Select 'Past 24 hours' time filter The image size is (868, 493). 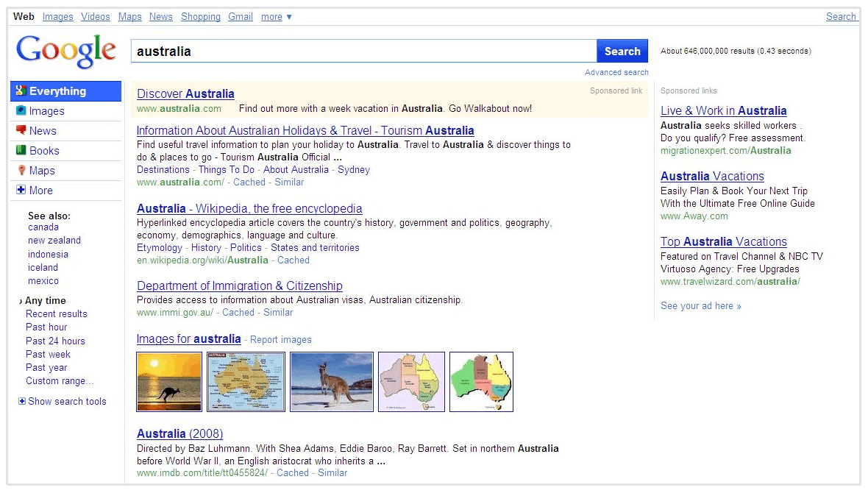[55, 341]
